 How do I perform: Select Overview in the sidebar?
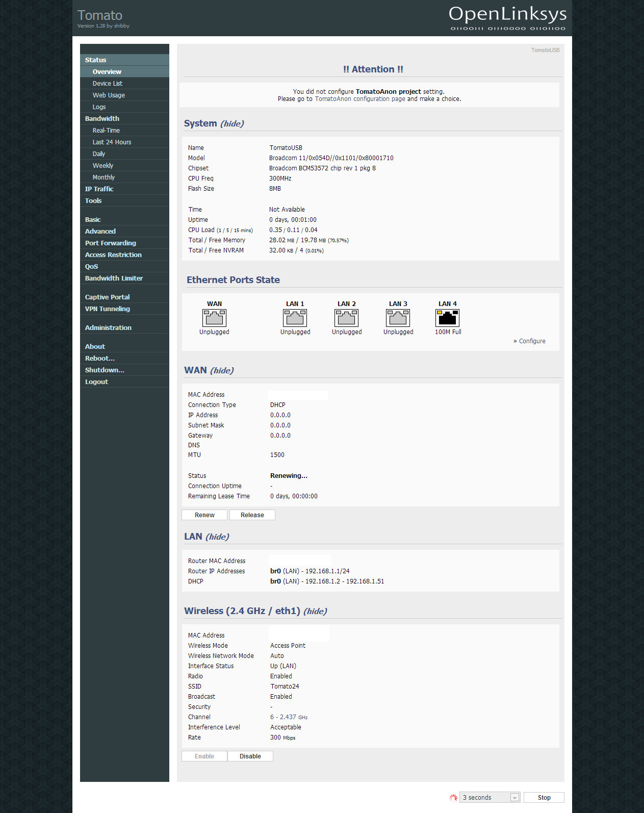(124, 71)
